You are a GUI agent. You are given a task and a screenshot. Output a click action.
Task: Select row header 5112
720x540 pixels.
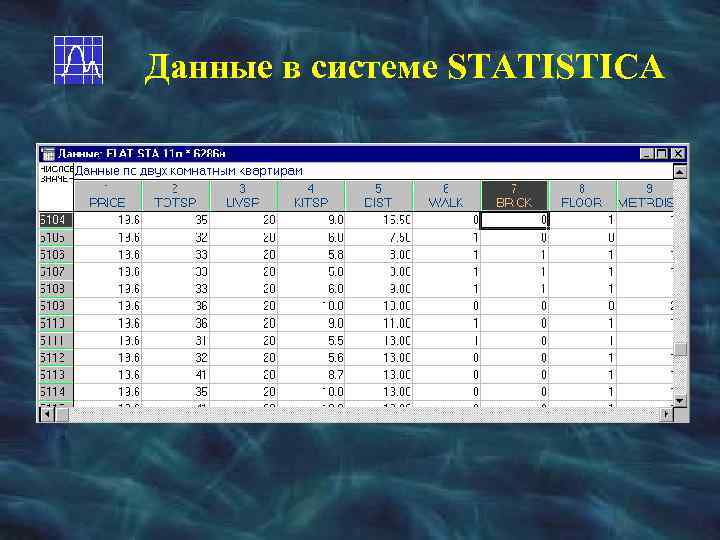click(x=56, y=358)
